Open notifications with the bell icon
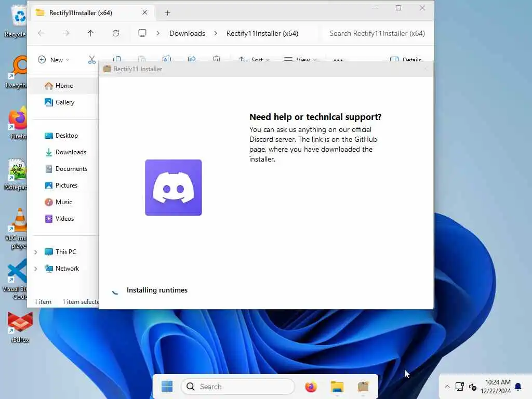 click(518, 387)
